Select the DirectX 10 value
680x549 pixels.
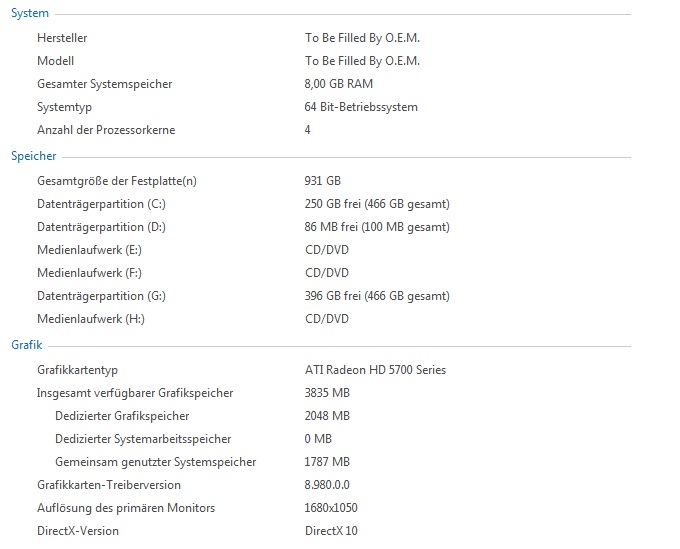point(331,531)
